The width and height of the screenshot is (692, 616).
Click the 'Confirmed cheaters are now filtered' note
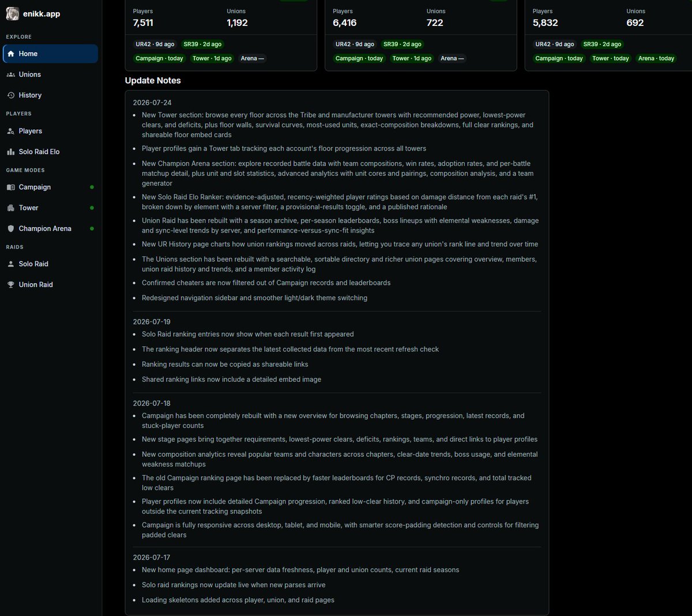tap(266, 283)
